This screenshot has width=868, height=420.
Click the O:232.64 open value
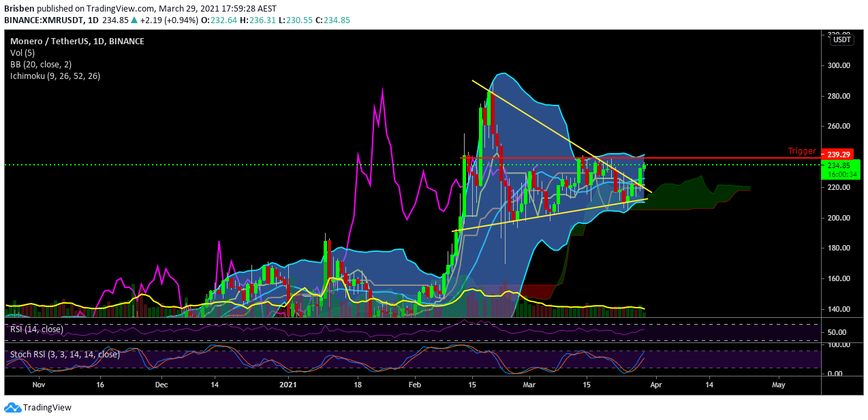pyautogui.click(x=219, y=20)
